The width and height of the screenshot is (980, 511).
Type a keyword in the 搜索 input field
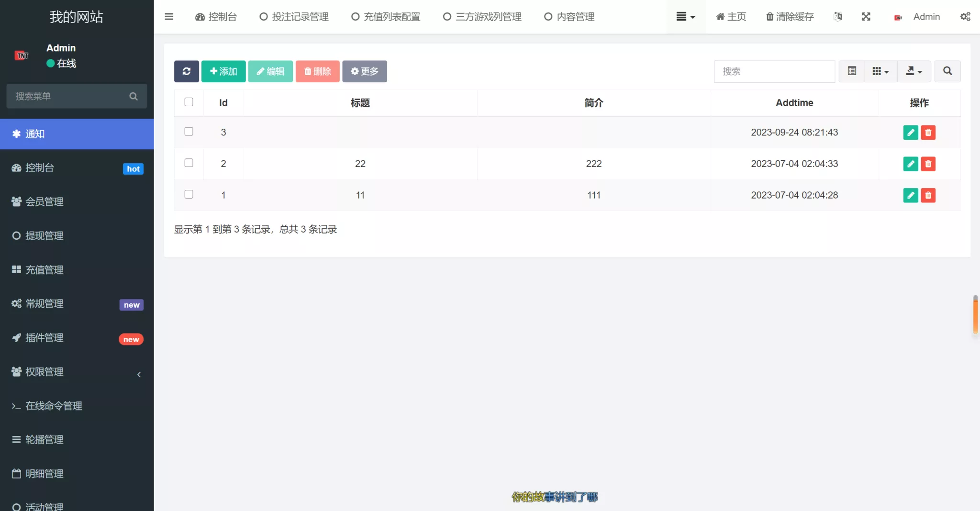(774, 71)
